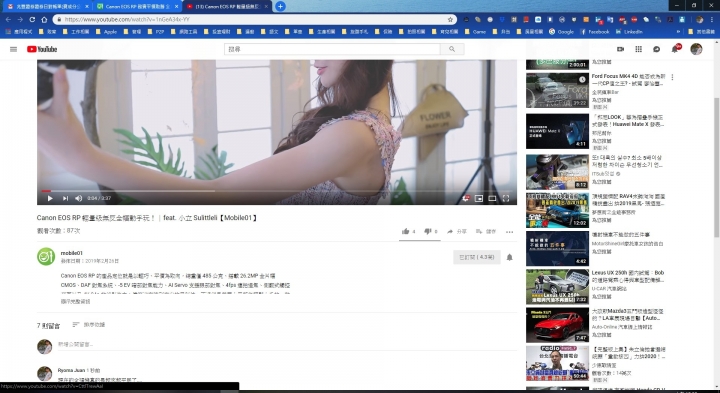This screenshot has height=393, width=720.
Task: Open the Mazda3 video title link
Action: coord(628,315)
